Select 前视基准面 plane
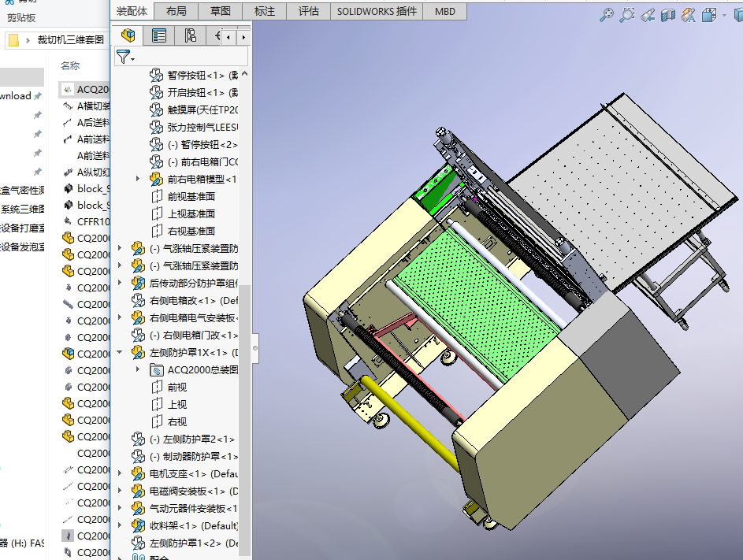 pos(183,197)
